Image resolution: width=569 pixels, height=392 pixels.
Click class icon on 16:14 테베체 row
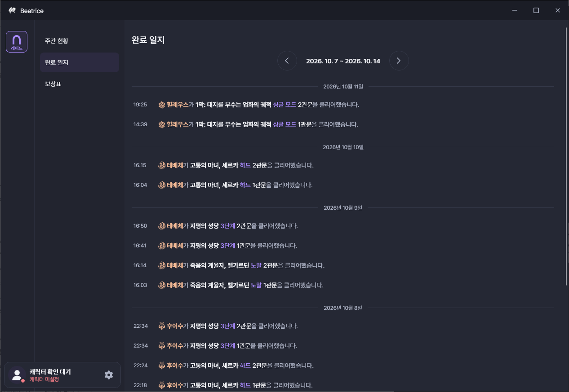[162, 265]
